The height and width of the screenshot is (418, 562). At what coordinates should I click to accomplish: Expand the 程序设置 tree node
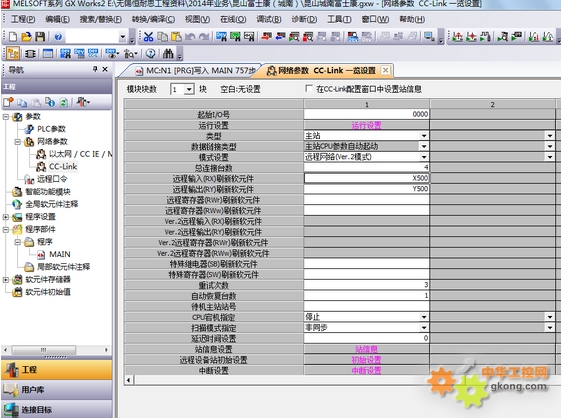coord(6,217)
